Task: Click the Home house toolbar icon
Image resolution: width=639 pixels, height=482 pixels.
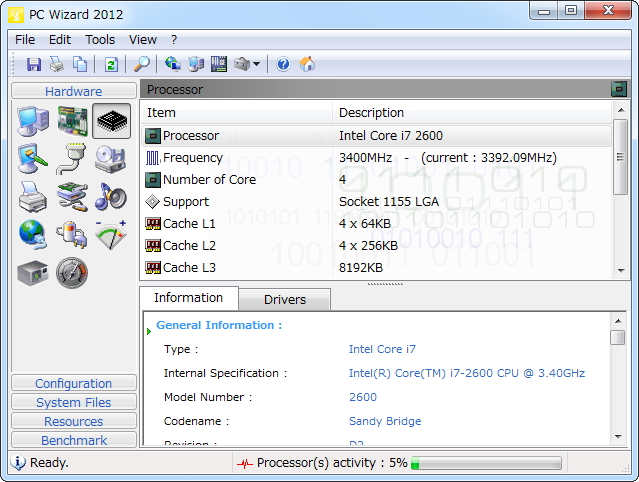Action: [307, 64]
